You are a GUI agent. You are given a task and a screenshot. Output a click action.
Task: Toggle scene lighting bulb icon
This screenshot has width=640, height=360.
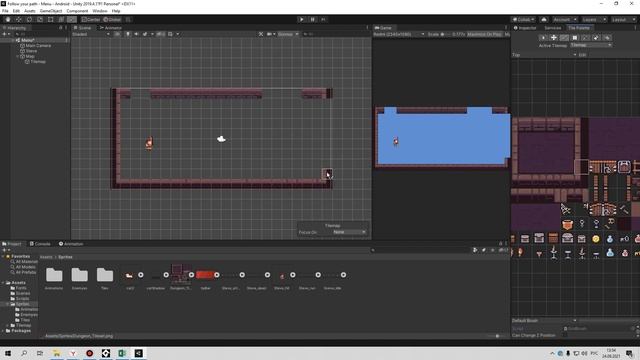128,34
